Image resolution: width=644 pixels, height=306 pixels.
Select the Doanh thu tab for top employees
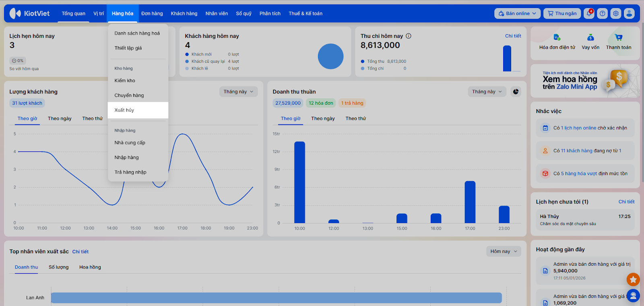click(x=27, y=267)
